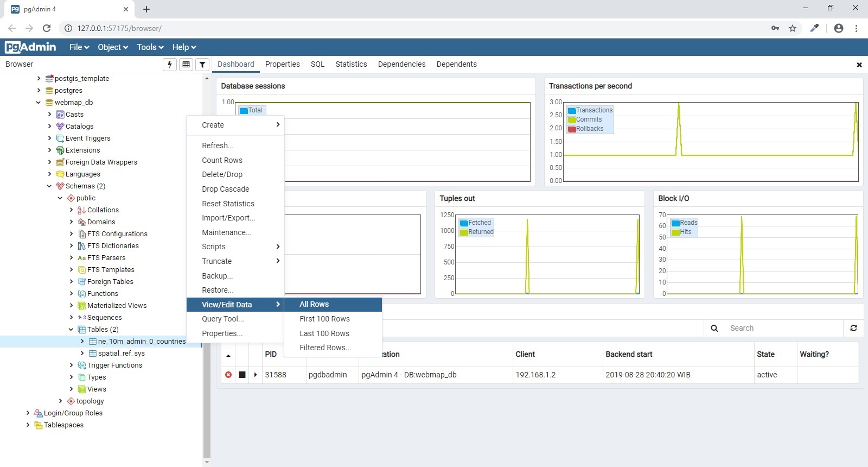Choose Filtered Rows... in submenu
This screenshot has width=868, height=467.
point(333,348)
